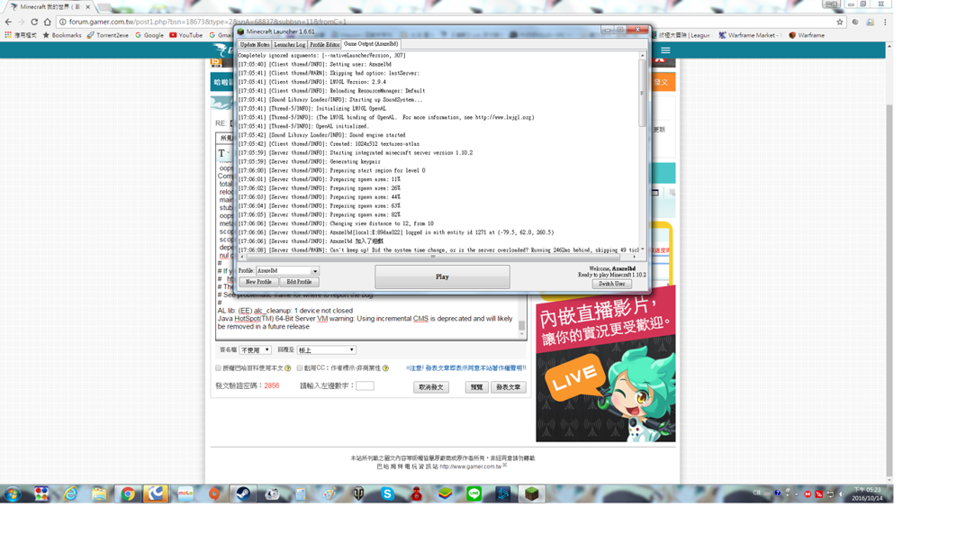Tick the first checkbox under the editor

pos(218,368)
